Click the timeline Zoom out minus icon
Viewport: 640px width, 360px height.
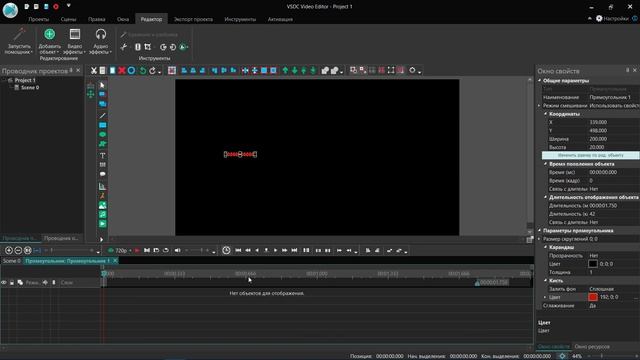click(18, 250)
